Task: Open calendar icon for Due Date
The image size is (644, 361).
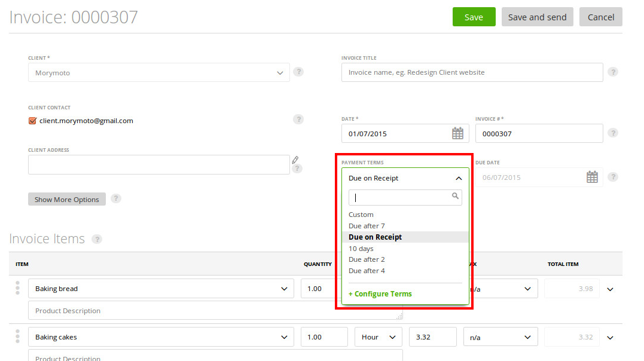Action: tap(592, 177)
